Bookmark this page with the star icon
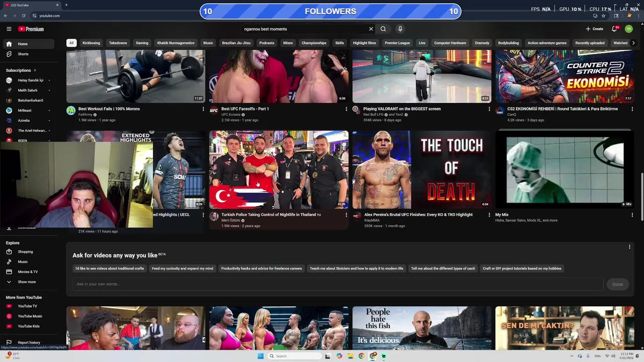The width and height of the screenshot is (644, 362). pos(603,16)
